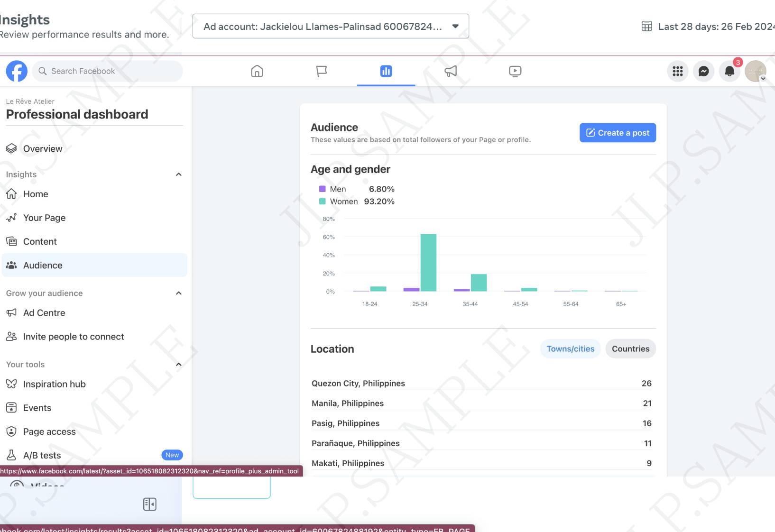Open the Ads megaphone icon in top bar
The width and height of the screenshot is (775, 532).
451,71
